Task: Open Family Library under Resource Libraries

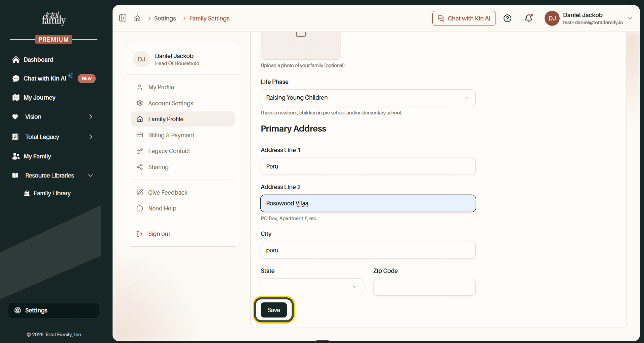Action: pos(52,193)
